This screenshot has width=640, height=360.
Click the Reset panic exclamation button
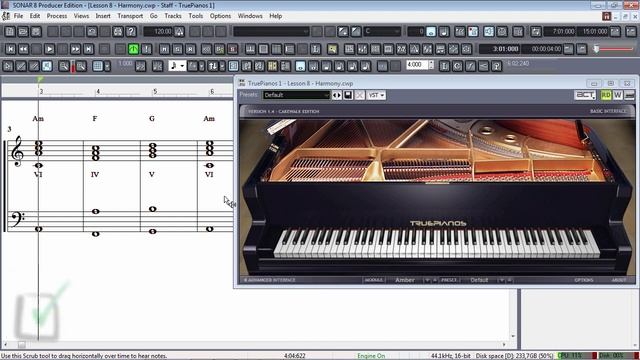tap(147, 49)
